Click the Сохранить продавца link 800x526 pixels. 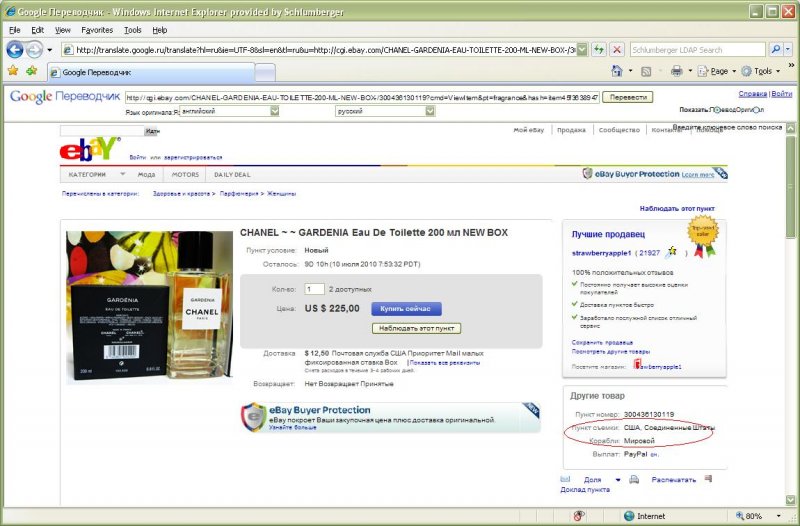pyautogui.click(x=602, y=342)
